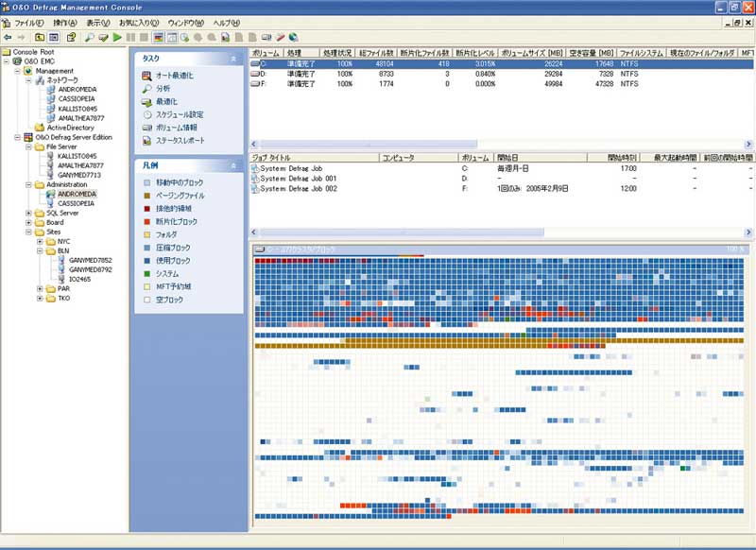Select IO2465 under BLN
The height and width of the screenshot is (550, 756).
[x=79, y=279]
